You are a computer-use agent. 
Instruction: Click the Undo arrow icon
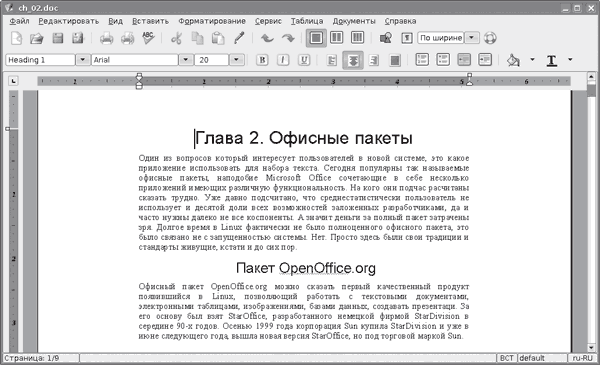(x=267, y=38)
